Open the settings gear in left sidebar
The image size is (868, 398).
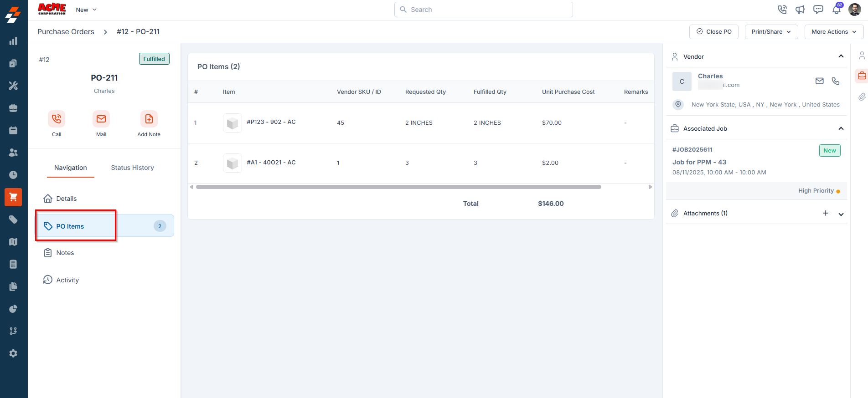point(13,353)
